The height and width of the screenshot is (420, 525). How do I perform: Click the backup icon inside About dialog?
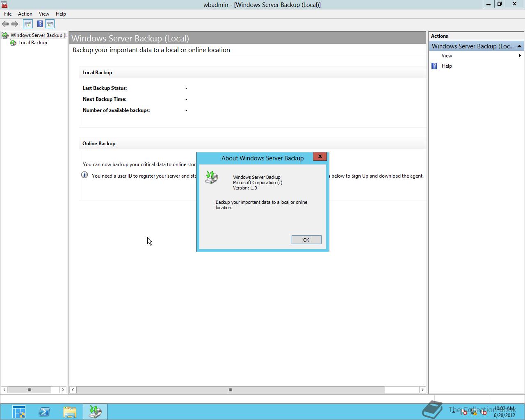[x=212, y=177]
